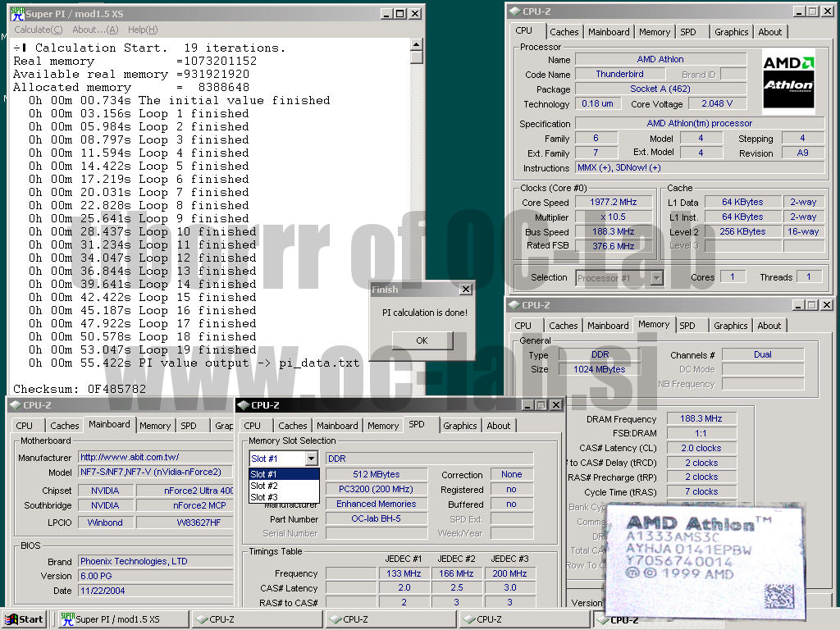Image resolution: width=840 pixels, height=630 pixels.
Task: Click the CPU-Z CPU window title icon
Action: 515,11
